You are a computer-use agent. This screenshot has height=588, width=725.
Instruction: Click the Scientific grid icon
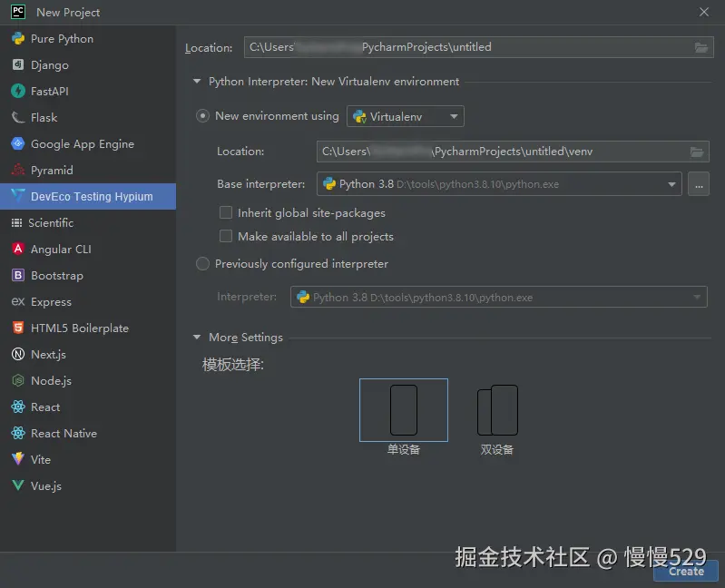pos(16,223)
